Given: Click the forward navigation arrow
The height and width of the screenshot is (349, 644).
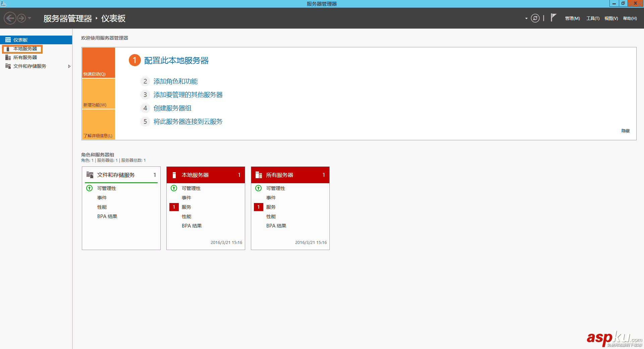Looking at the screenshot, I should click(x=21, y=18).
